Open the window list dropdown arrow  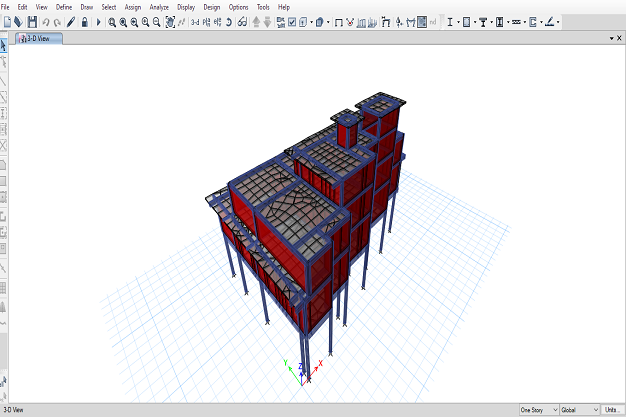pos(611,38)
